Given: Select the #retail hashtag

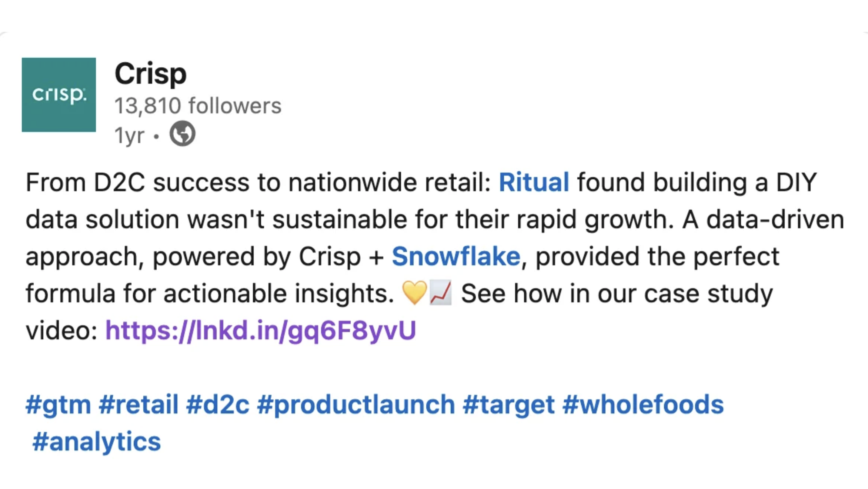Looking at the screenshot, I should click(138, 405).
